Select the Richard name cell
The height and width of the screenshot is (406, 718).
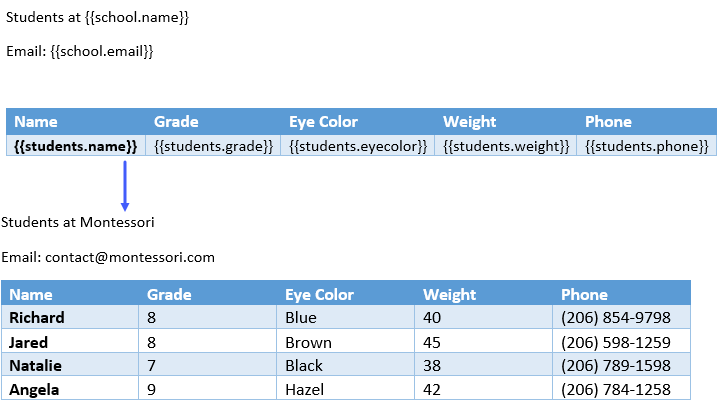(x=70, y=317)
